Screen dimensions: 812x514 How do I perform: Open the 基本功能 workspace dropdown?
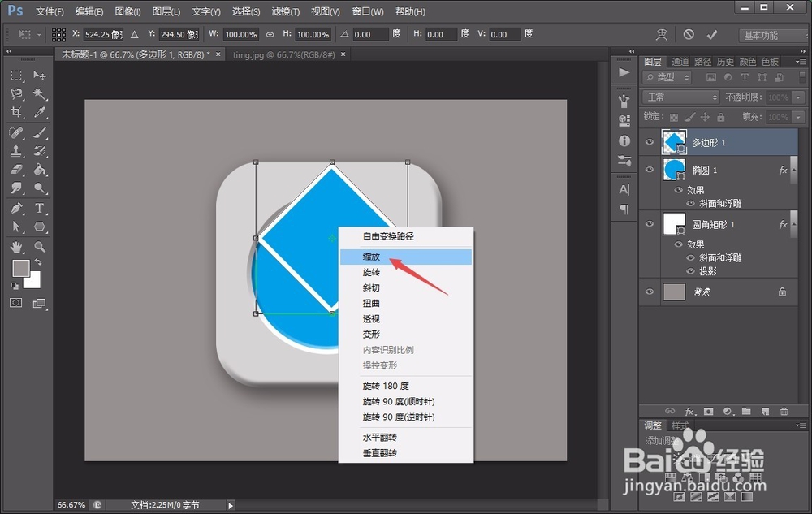[771, 35]
